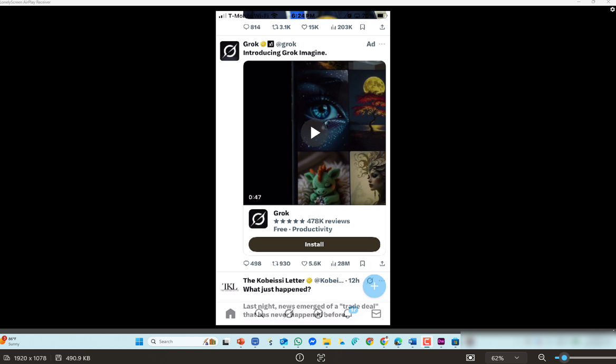This screenshot has width=616, height=364.
Task: Repost the tweet with 3.1K reposts
Action: (x=281, y=27)
